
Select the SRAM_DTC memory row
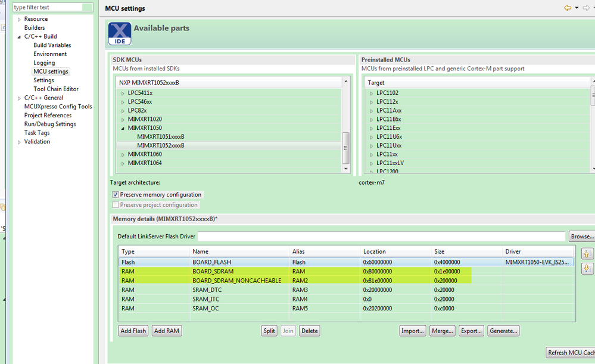point(346,290)
